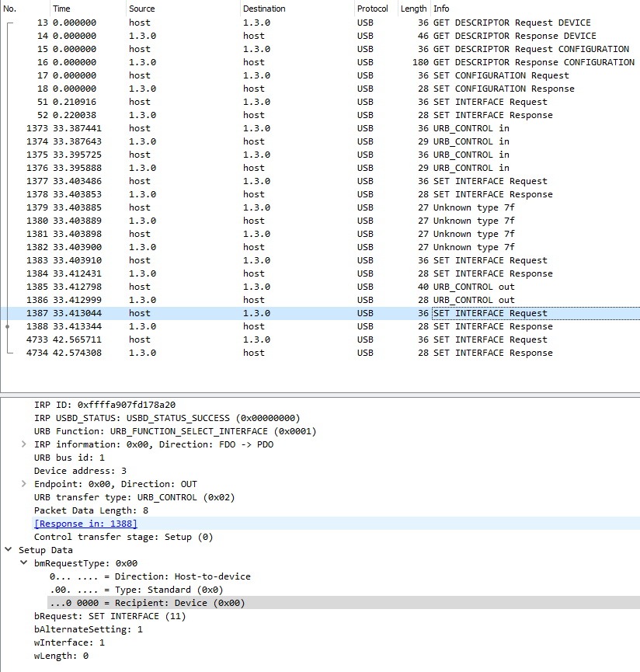Viewport: 640px width, 672px height.
Task: Expand the Endpoint: 0x00 tree node
Action: tap(24, 483)
